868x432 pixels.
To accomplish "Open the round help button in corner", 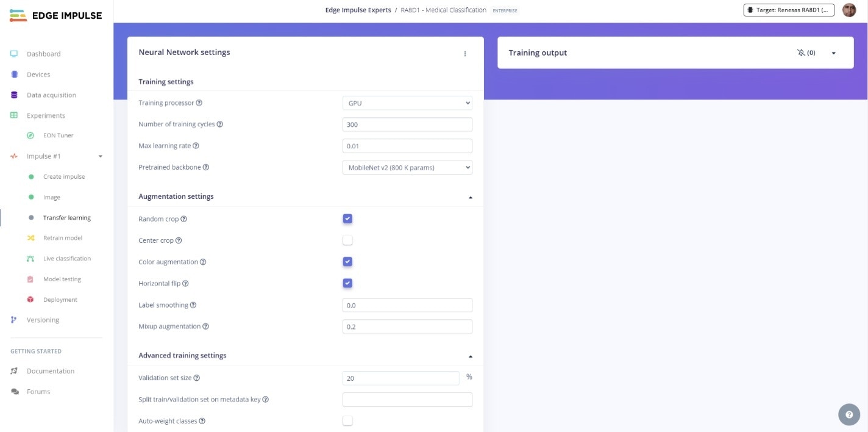I will click(x=849, y=414).
